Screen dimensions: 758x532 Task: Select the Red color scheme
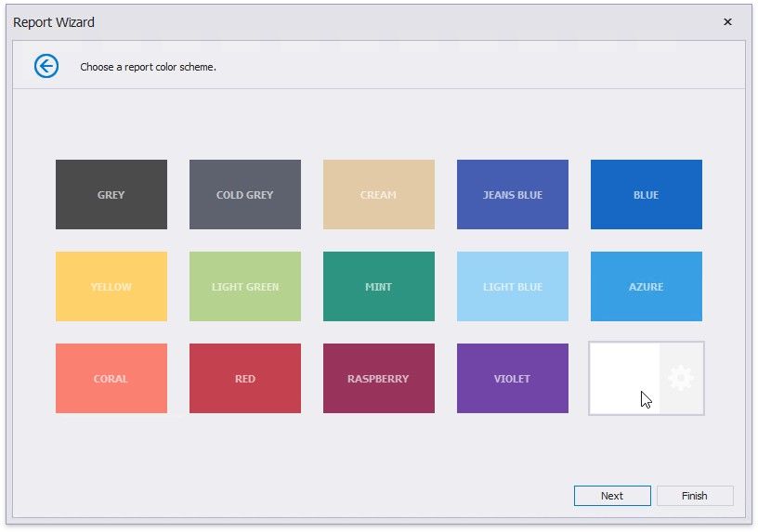tap(245, 379)
